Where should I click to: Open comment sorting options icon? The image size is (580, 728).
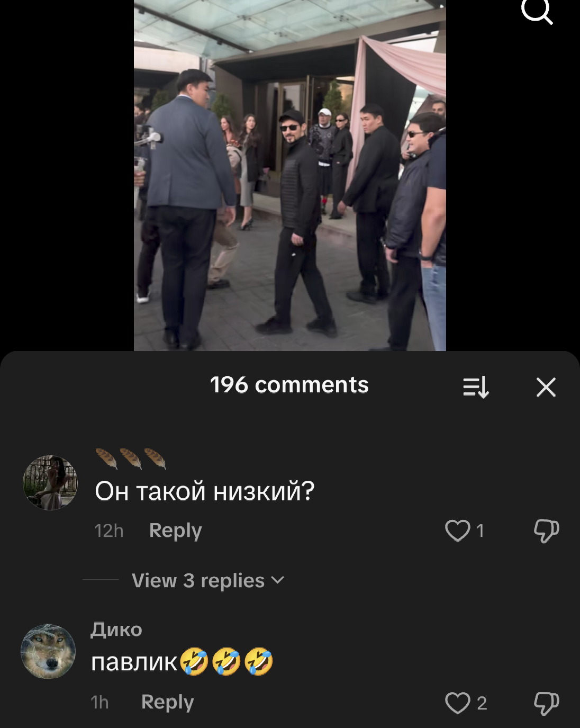click(x=476, y=387)
